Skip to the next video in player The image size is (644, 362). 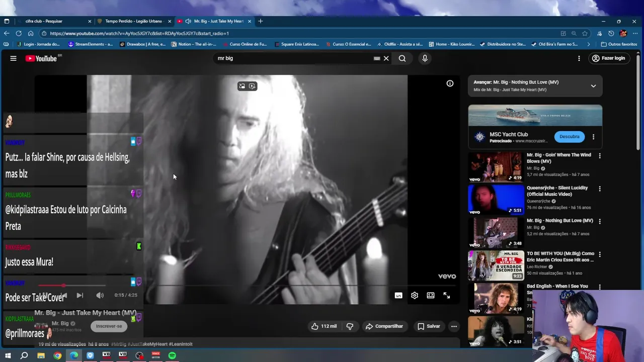(80, 296)
